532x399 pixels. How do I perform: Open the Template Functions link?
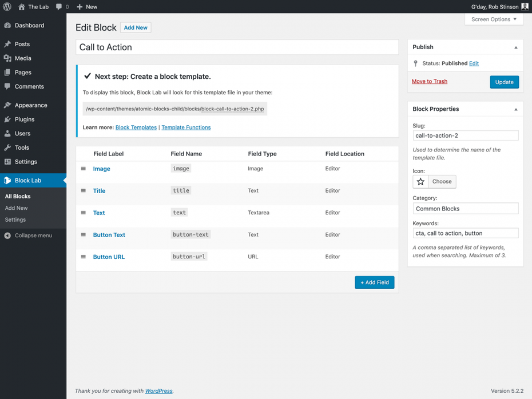coord(186,127)
